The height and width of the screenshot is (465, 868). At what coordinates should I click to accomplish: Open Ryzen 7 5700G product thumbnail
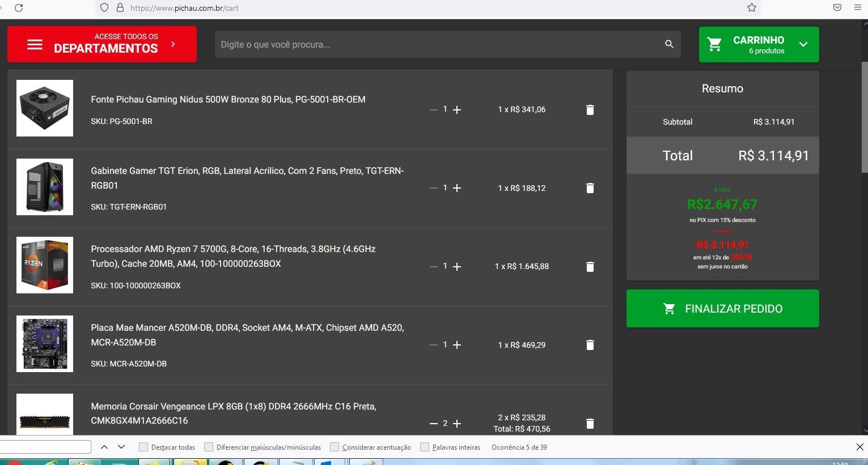point(45,265)
